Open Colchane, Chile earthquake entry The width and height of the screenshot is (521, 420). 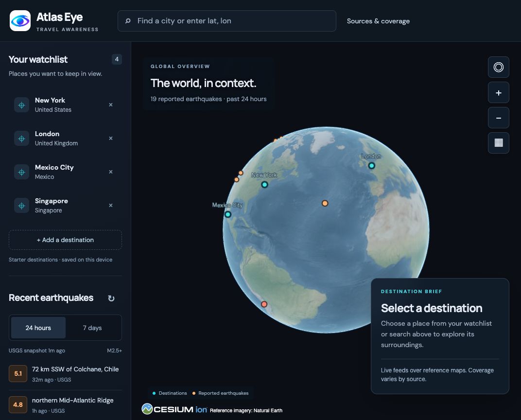[x=65, y=374]
